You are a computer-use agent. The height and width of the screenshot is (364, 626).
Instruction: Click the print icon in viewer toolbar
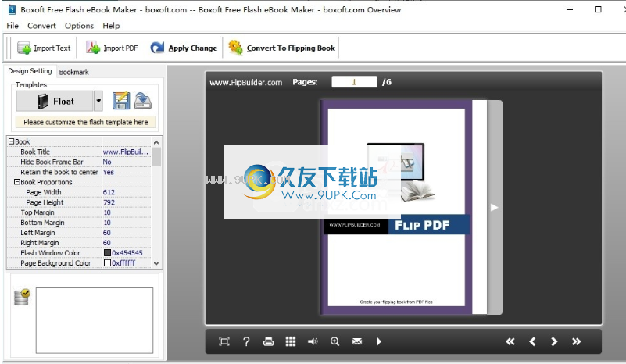[268, 341]
